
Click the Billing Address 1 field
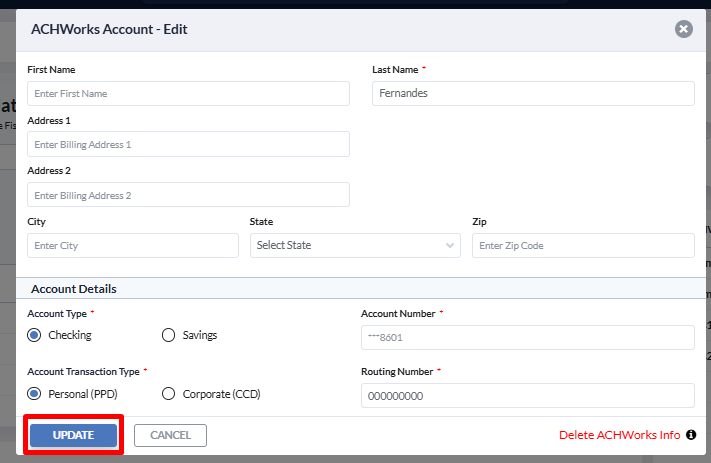pyautogui.click(x=188, y=144)
